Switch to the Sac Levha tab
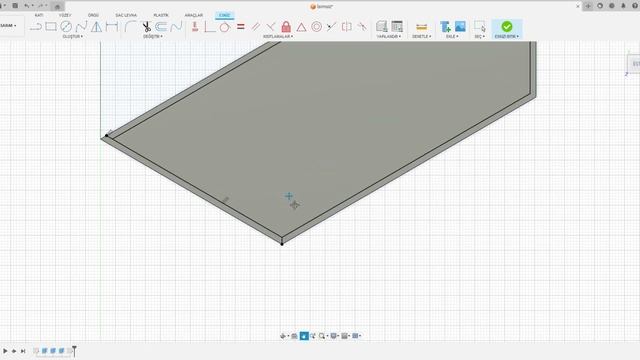 click(x=126, y=15)
